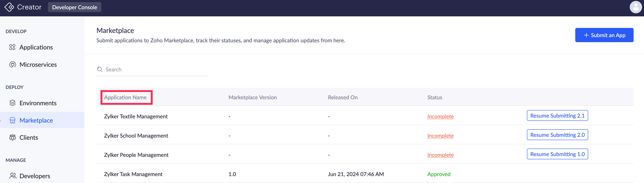Click the Marketplace storefront icon

click(x=13, y=120)
